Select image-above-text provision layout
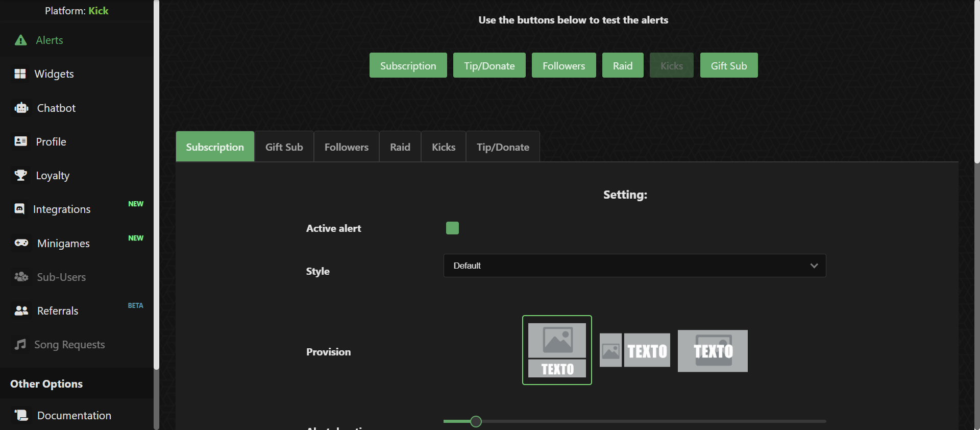 pos(557,350)
